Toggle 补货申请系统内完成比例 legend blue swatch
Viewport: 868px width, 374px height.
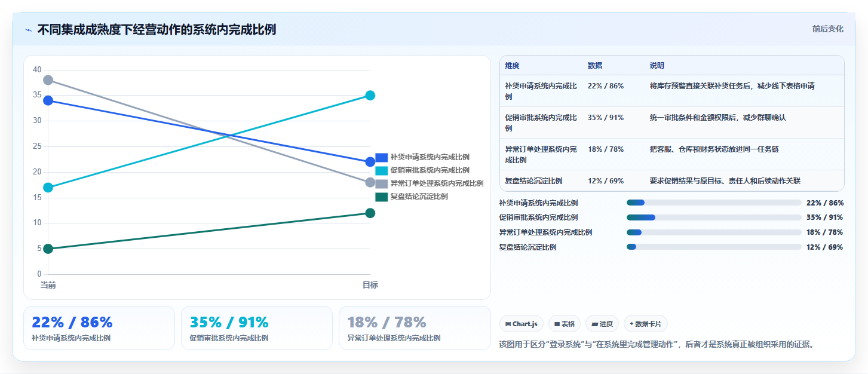pyautogui.click(x=382, y=157)
